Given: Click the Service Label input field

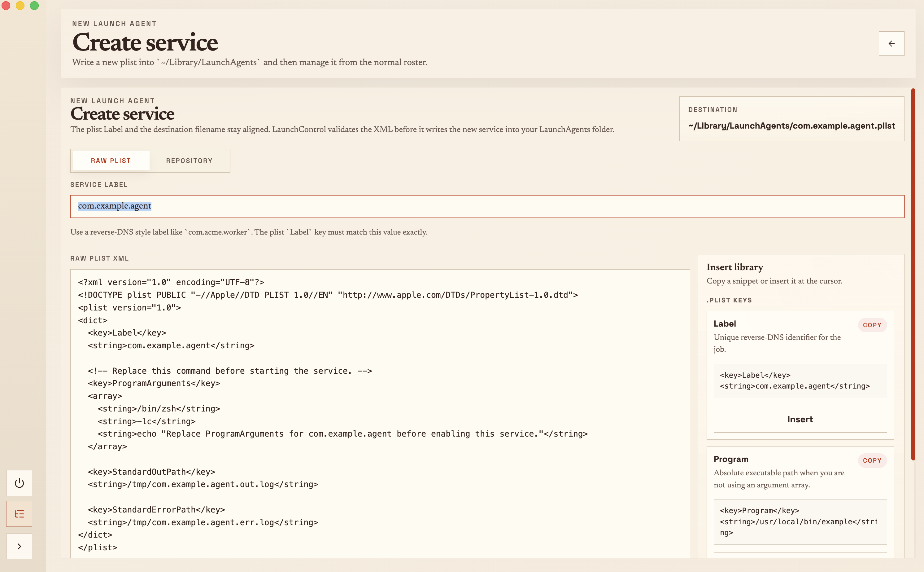Looking at the screenshot, I should point(487,207).
